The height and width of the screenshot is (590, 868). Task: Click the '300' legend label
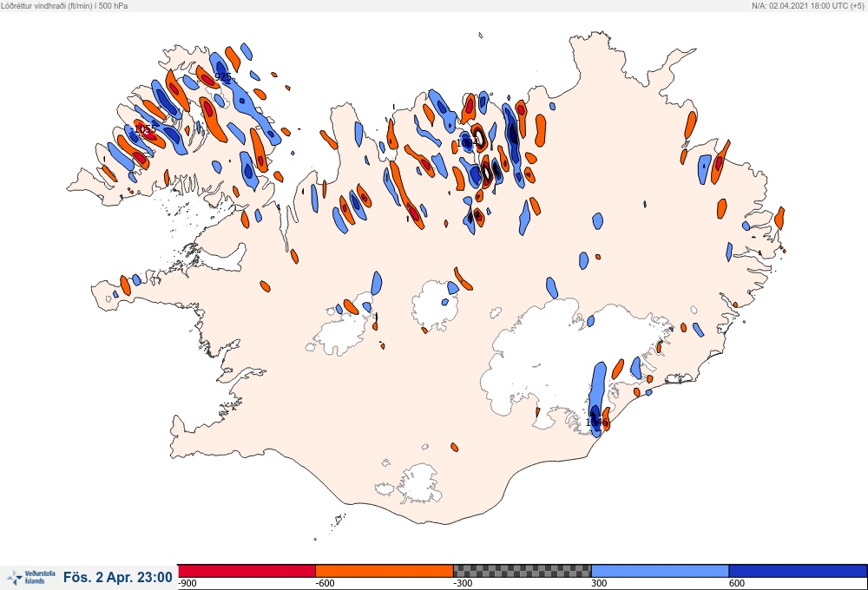(599, 583)
